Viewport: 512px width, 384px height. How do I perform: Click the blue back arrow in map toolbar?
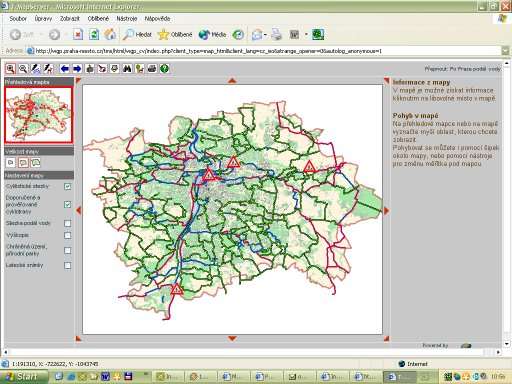[65, 69]
